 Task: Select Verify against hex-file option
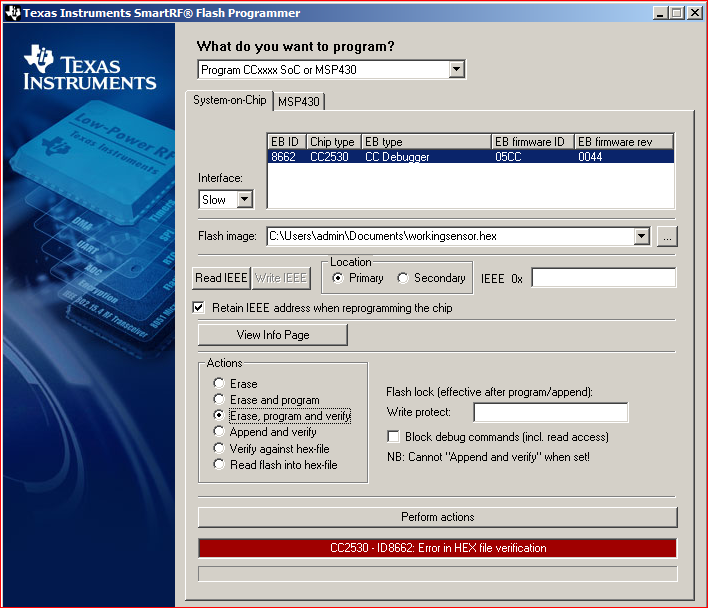point(219,448)
